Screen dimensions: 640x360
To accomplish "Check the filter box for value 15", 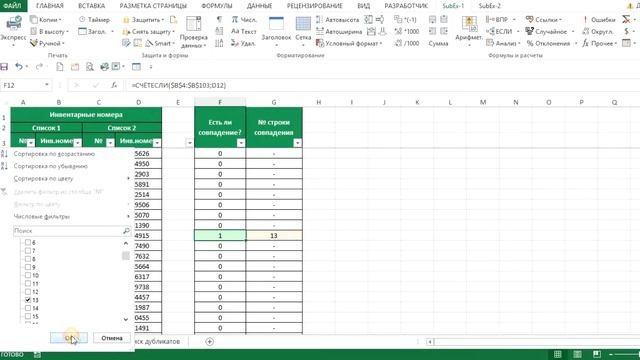I will [x=28, y=316].
